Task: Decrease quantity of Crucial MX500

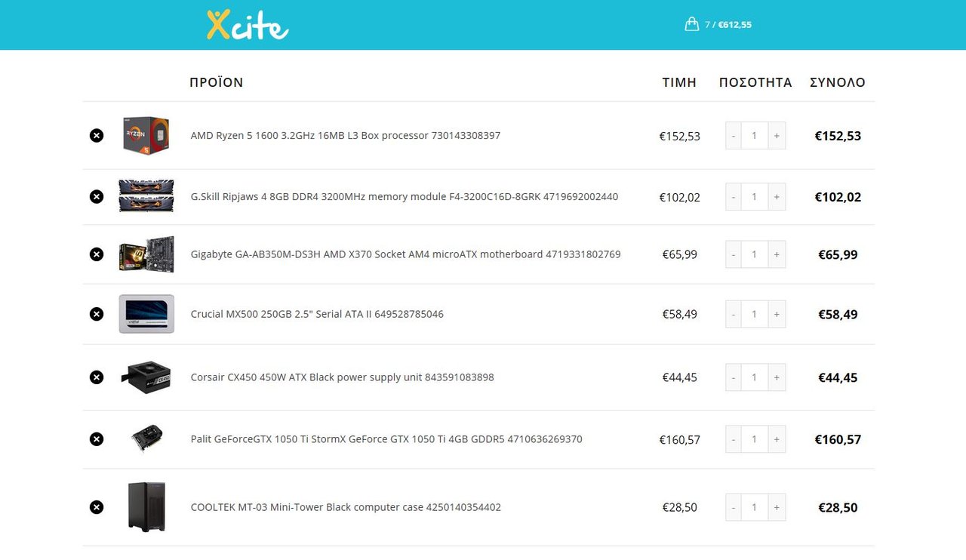Action: tap(734, 314)
